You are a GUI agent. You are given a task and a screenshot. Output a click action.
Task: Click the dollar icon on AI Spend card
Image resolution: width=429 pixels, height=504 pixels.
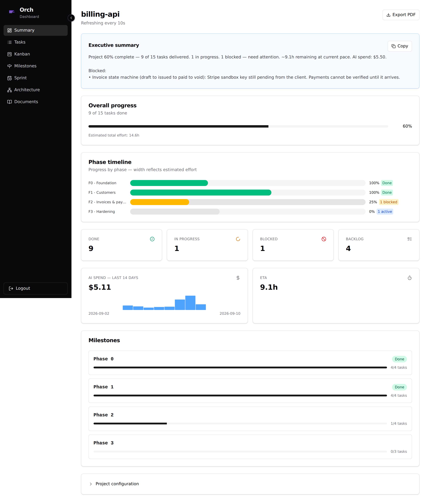[238, 278]
